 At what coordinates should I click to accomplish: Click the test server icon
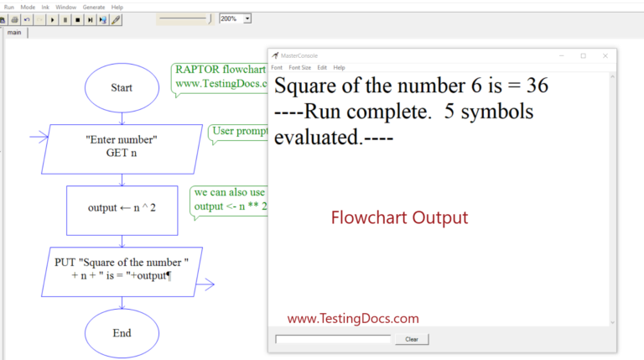point(102,18)
